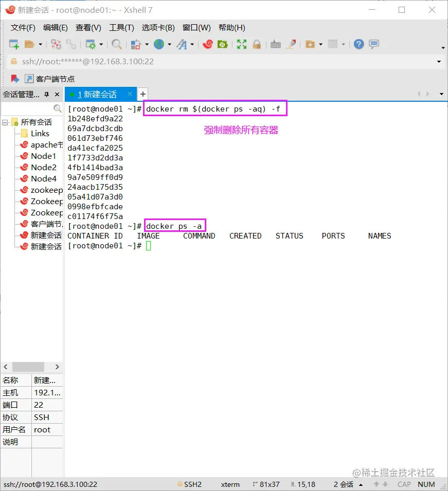Viewport: 448px width, 491px height.
Task: Click session tree scroll-left arrow
Action: tap(6, 367)
